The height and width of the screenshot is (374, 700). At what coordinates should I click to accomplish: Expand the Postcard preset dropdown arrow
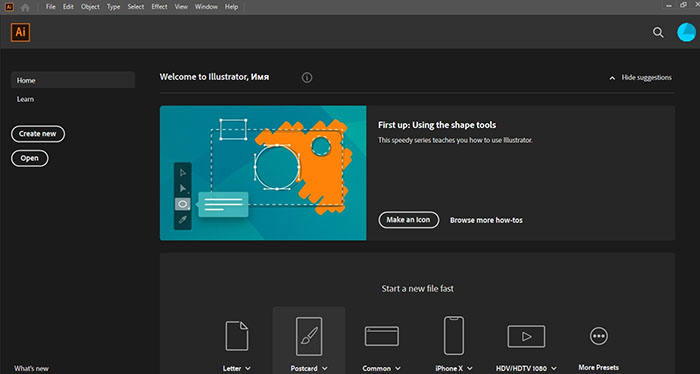(x=325, y=369)
